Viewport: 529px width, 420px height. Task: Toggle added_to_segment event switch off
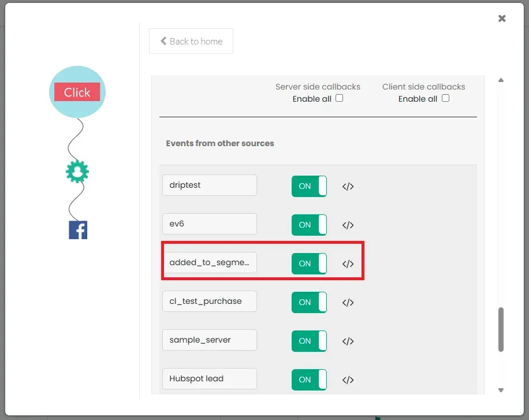pyautogui.click(x=309, y=263)
